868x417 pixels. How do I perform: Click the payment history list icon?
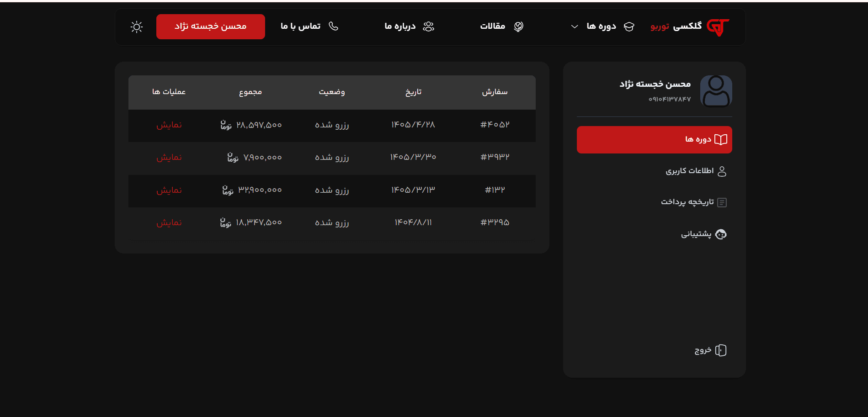coord(722,202)
